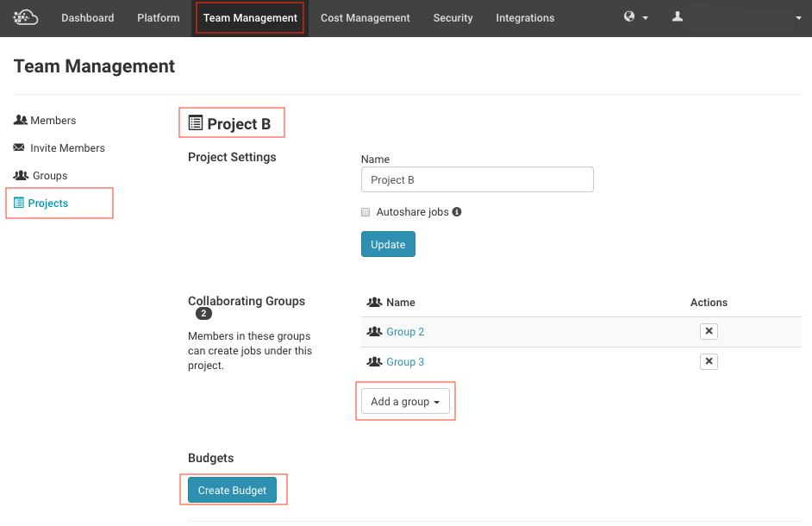
Task: Remove Group 3 with X icon
Action: click(x=709, y=362)
